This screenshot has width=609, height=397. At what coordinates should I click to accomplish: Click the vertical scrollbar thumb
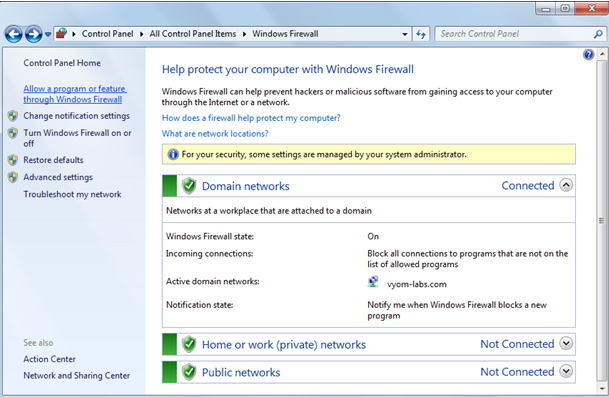click(602, 221)
